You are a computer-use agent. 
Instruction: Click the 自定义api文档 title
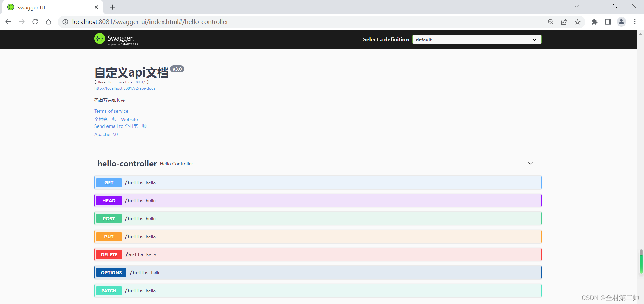131,72
